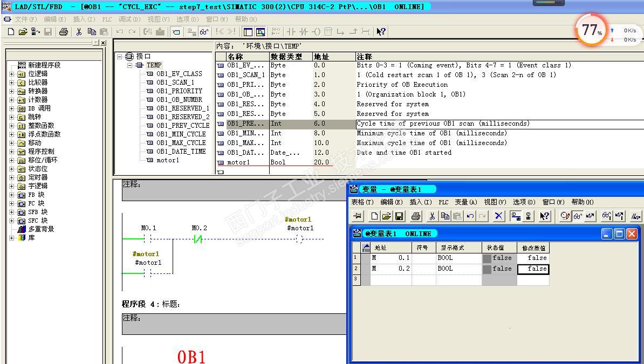Image resolution: width=644 pixels, height=364 pixels.
Task: Expand the 位逻辑 bit logic folder
Action: [11, 74]
